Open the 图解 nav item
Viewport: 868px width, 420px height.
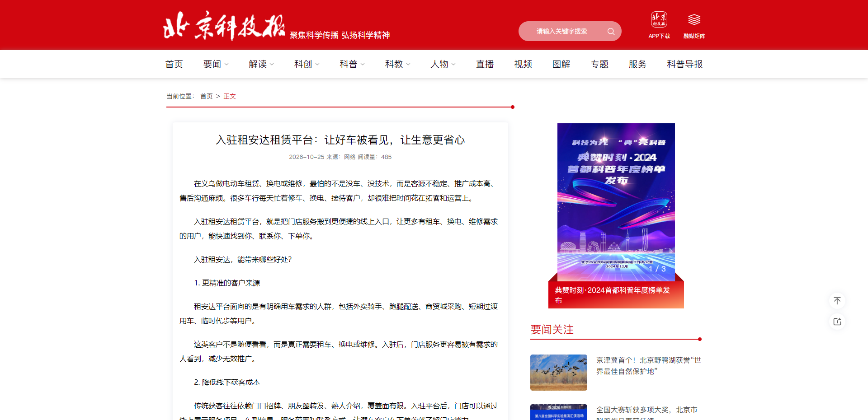click(561, 64)
